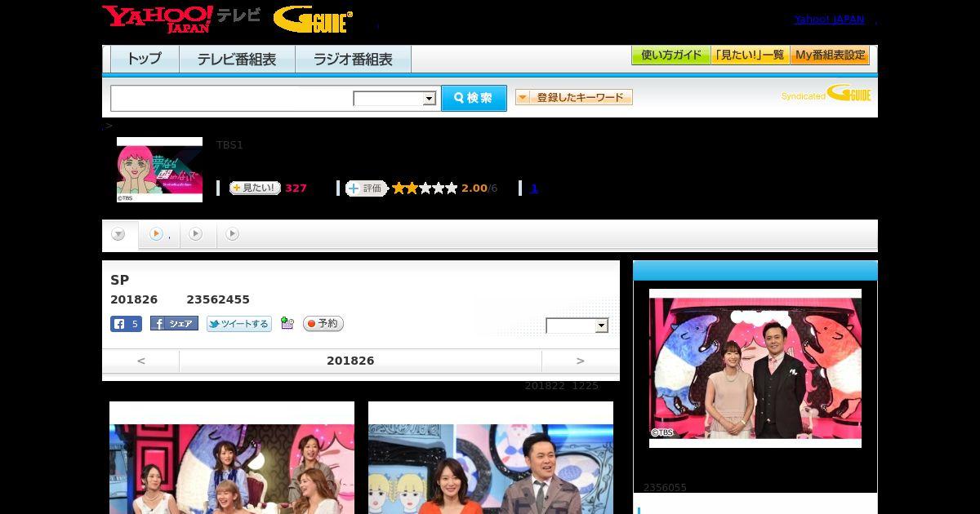Screen dimensions: 980x514
Task: Click the star rating display
Action: (425, 188)
